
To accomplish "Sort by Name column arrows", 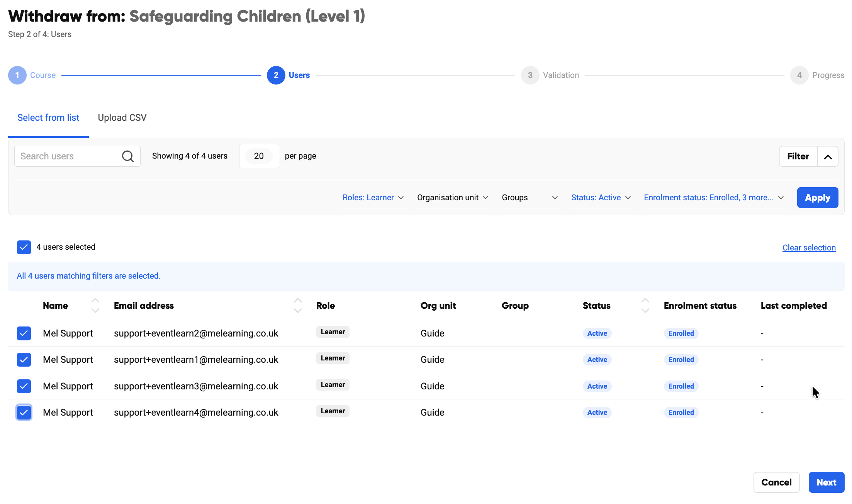I will click(x=95, y=306).
